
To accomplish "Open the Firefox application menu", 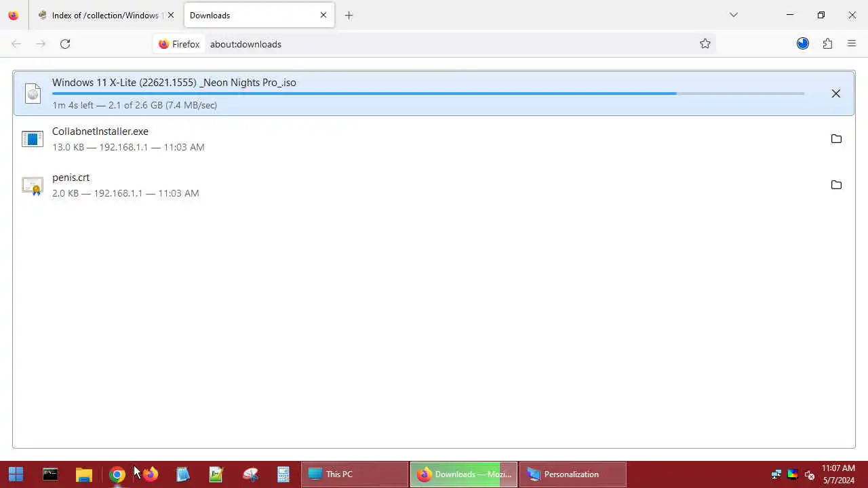I will 852,44.
